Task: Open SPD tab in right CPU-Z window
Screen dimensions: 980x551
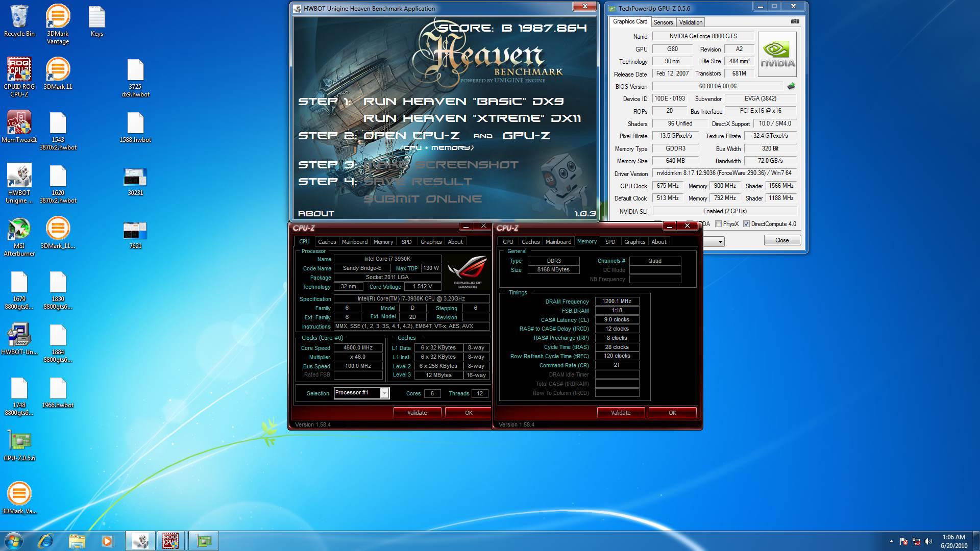Action: point(610,242)
